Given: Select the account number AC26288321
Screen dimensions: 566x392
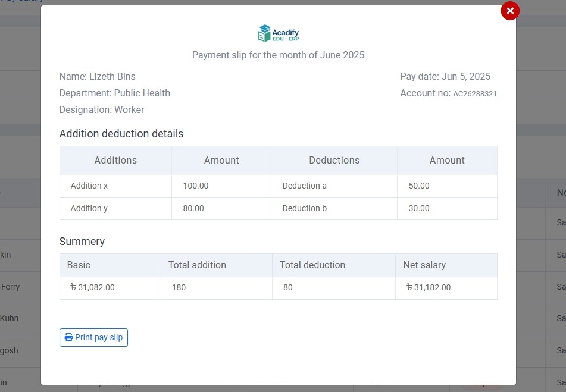Looking at the screenshot, I should [x=475, y=94].
